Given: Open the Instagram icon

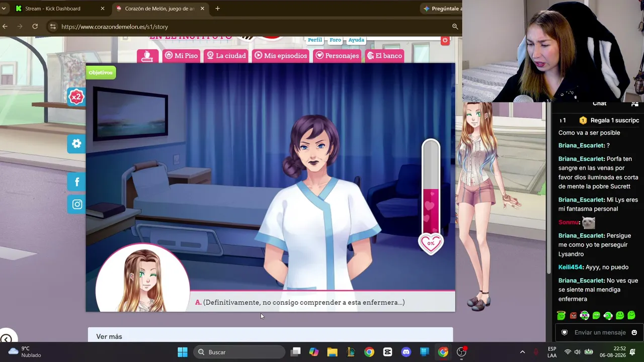Looking at the screenshot, I should (x=76, y=204).
